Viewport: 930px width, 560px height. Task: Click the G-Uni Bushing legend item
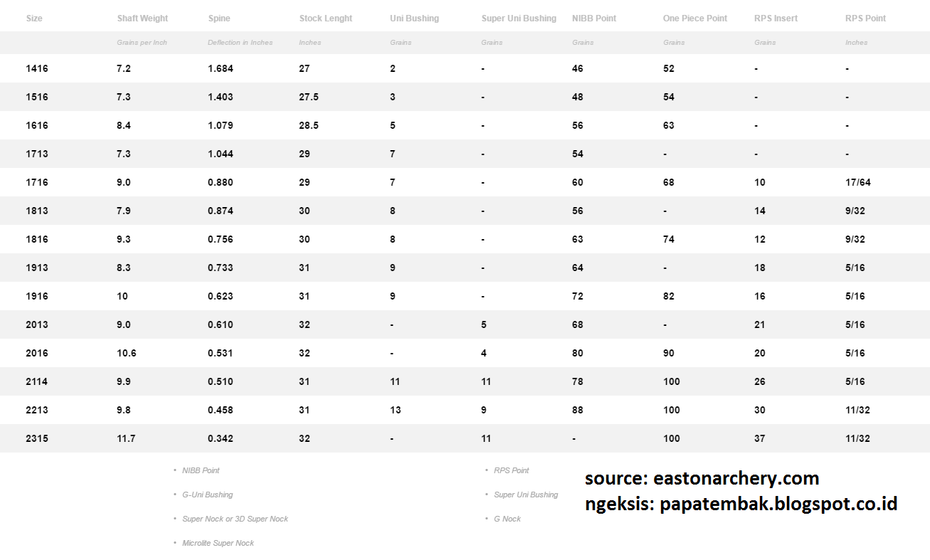pos(207,495)
